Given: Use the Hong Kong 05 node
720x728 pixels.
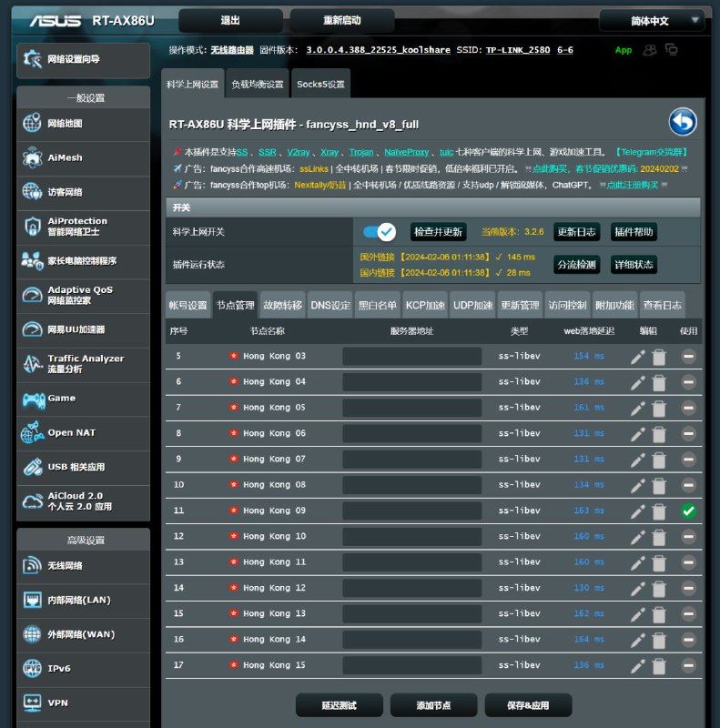Looking at the screenshot, I should tap(688, 408).
